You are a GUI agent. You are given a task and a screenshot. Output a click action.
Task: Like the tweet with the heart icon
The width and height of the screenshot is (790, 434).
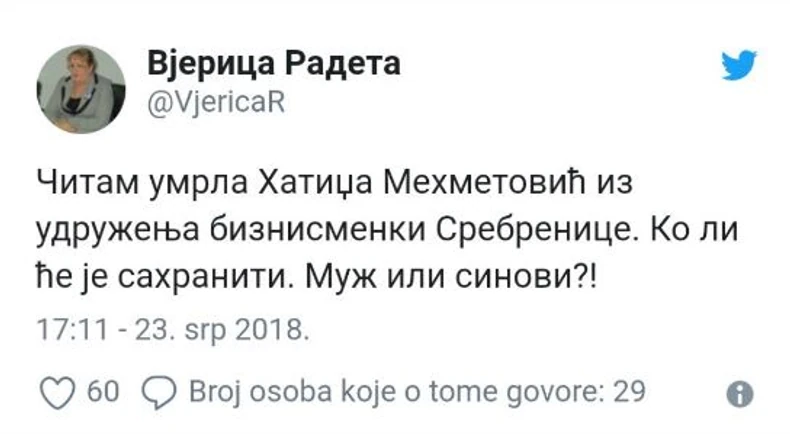60,392
